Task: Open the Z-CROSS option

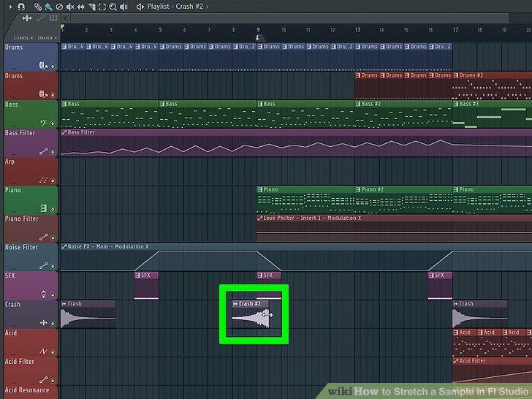Action: (23, 38)
